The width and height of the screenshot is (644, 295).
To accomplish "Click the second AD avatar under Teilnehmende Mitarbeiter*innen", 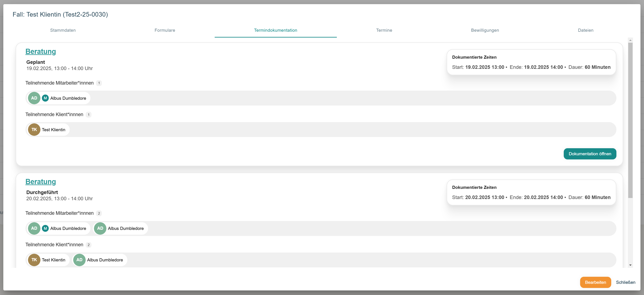I will click(x=100, y=228).
